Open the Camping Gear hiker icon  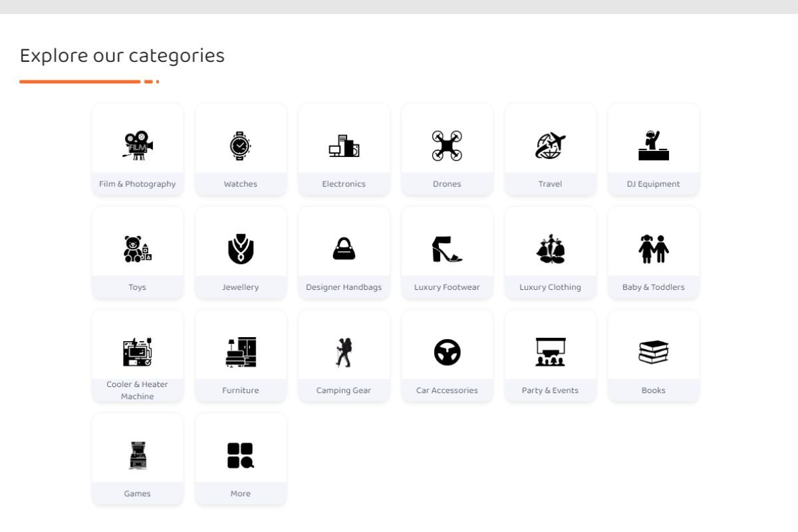point(344,352)
